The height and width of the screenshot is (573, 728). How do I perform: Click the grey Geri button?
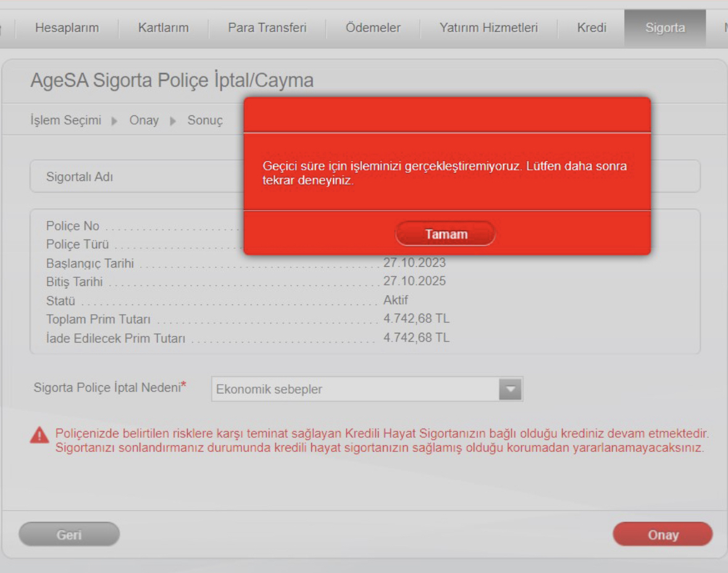coord(69,535)
